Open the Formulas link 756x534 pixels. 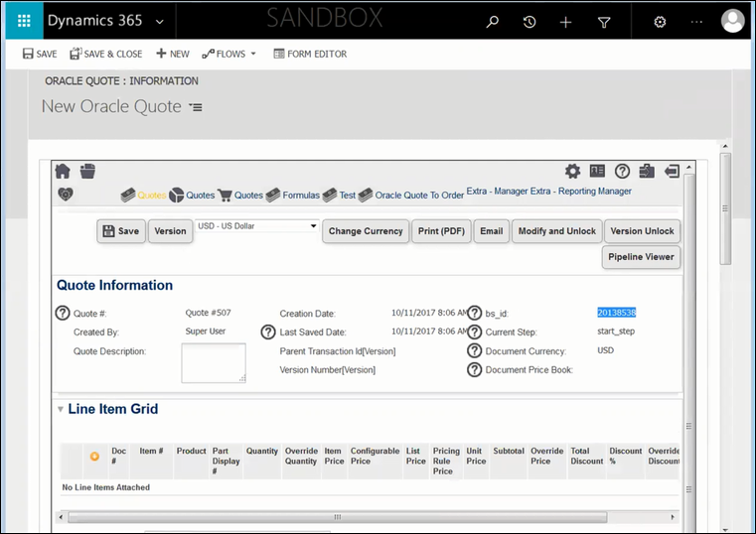point(301,195)
